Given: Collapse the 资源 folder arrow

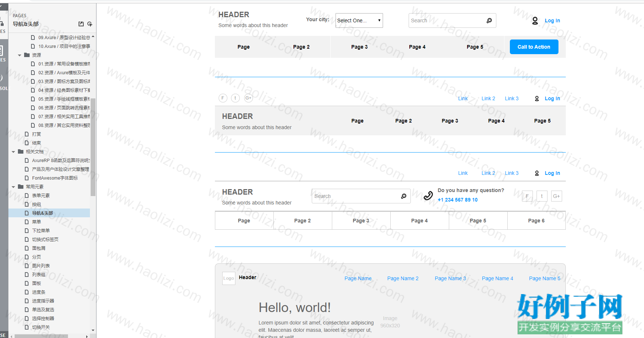Looking at the screenshot, I should pos(19,55).
